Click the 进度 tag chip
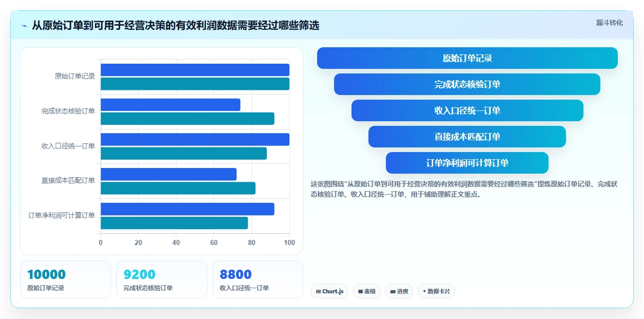 399,291
